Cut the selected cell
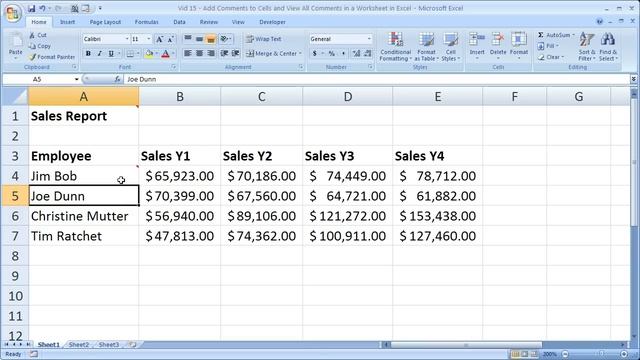The image size is (640, 360). click(38, 35)
